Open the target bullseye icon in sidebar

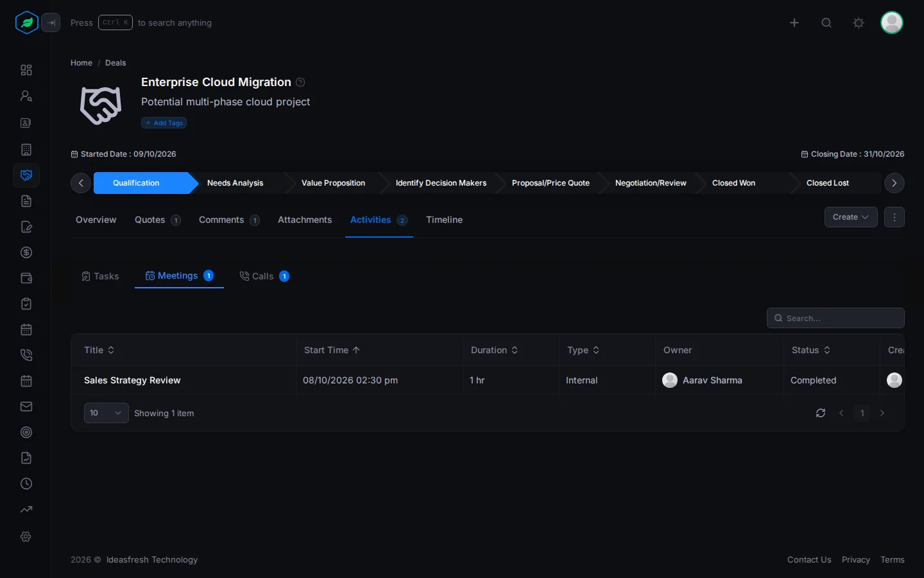pyautogui.click(x=26, y=432)
